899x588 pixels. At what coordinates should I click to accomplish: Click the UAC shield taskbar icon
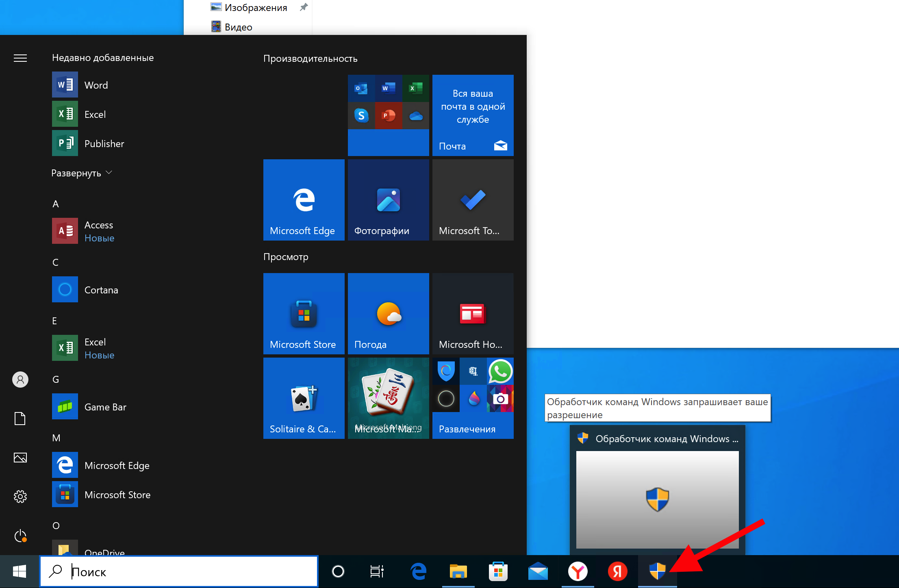pos(658,571)
